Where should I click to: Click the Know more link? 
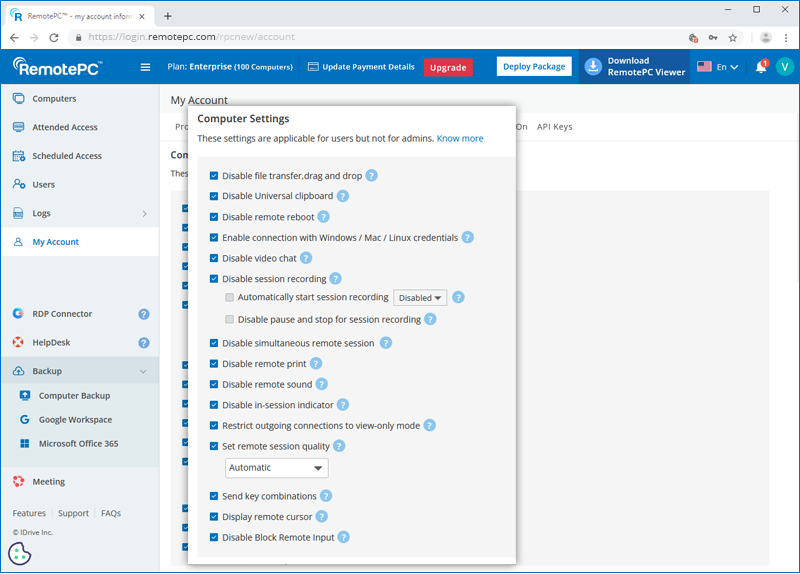coord(460,138)
